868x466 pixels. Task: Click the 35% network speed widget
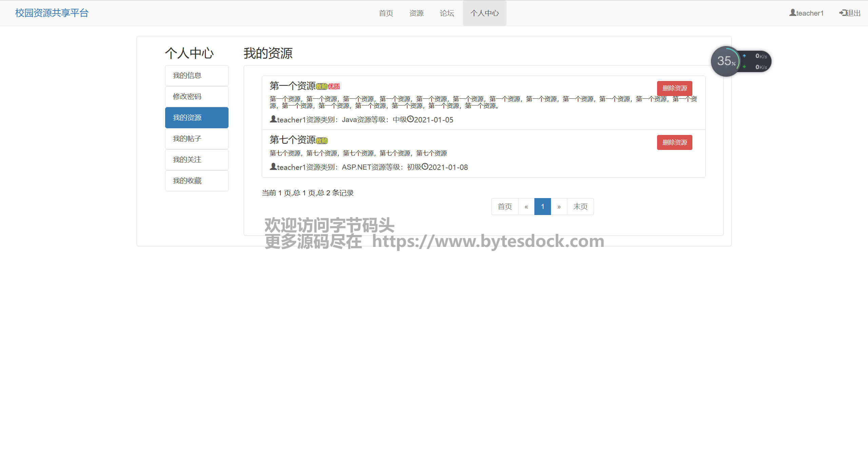point(726,61)
